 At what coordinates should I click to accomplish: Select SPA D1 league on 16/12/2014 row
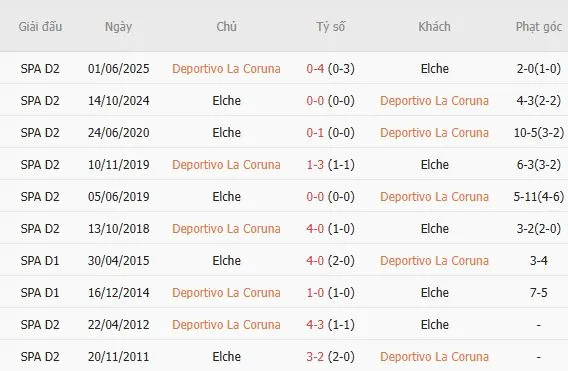40,293
